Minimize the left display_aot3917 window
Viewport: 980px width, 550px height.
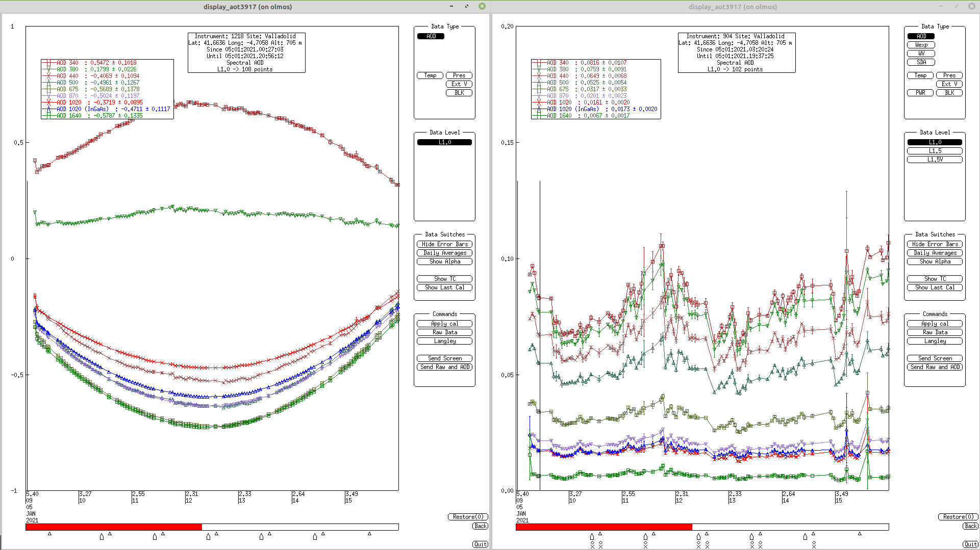(x=451, y=6)
